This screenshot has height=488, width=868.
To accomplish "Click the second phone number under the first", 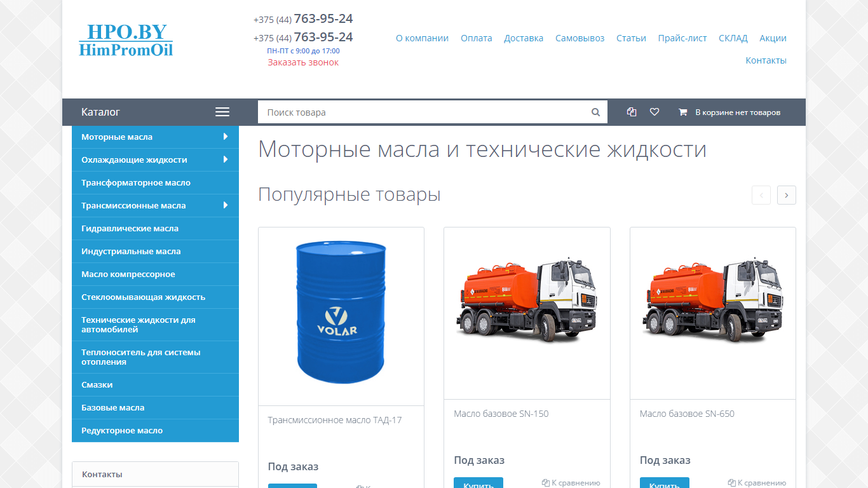I will (x=303, y=37).
